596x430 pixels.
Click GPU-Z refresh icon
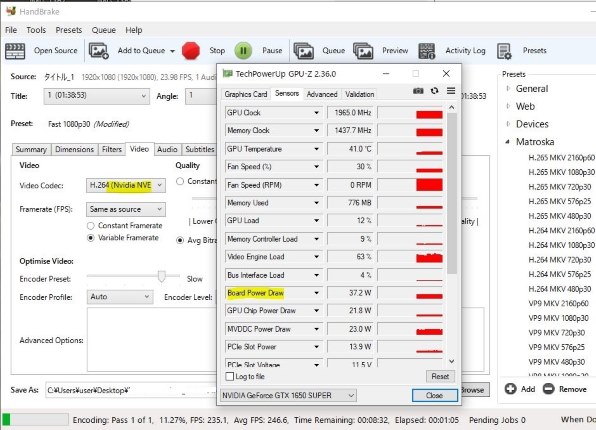click(434, 91)
